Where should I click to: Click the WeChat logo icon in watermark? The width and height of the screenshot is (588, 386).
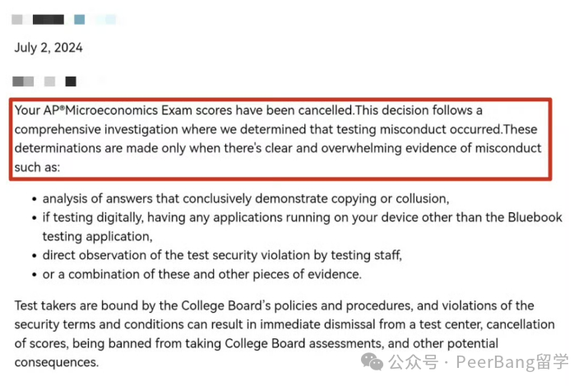coord(372,362)
